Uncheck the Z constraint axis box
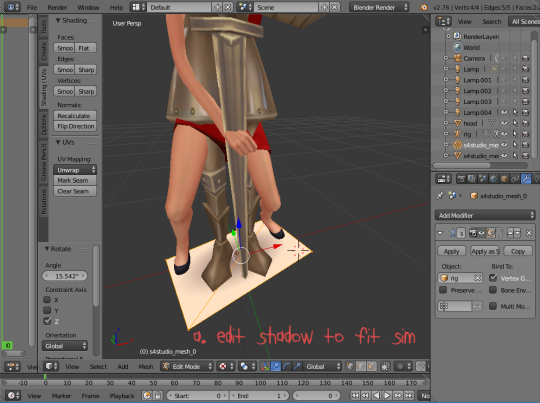This screenshot has width=540, height=403. [48, 321]
